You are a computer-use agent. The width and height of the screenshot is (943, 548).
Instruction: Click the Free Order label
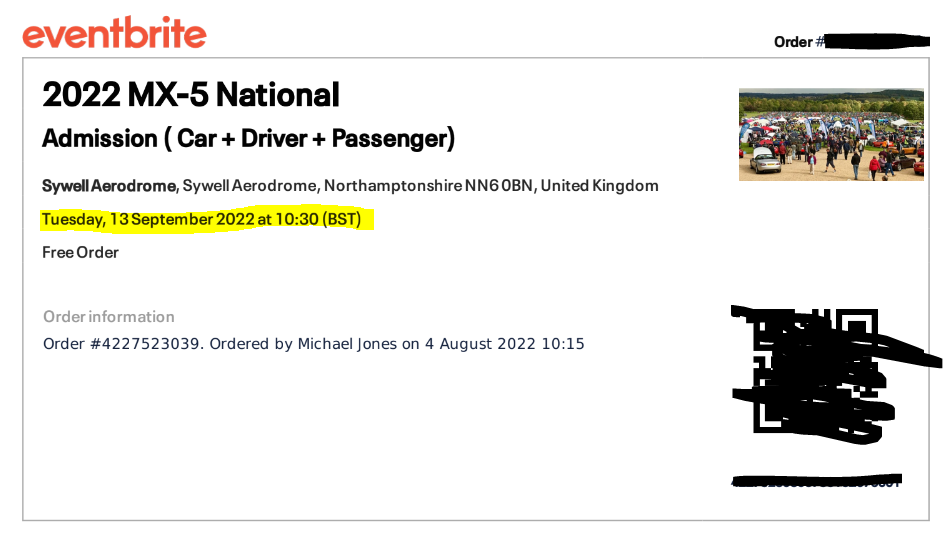(x=81, y=253)
